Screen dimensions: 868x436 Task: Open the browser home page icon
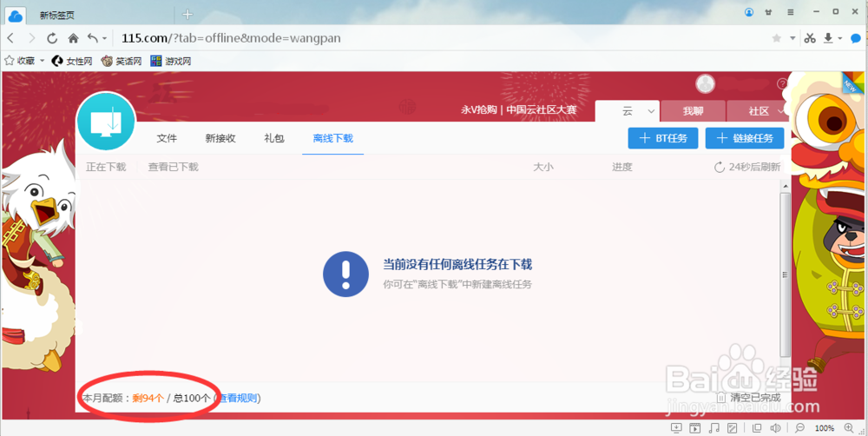(73, 38)
